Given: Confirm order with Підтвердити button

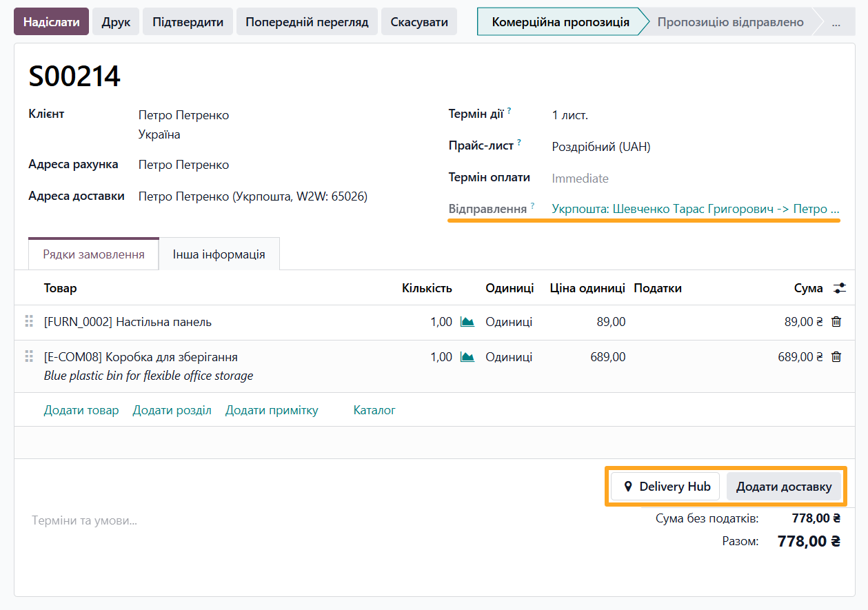Looking at the screenshot, I should click(188, 21).
